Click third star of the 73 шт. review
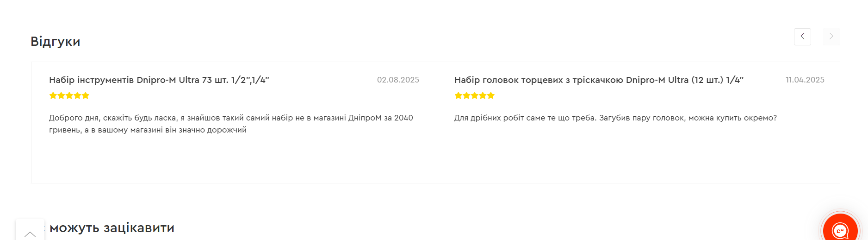Viewport: 868px width, 240px height. (x=69, y=96)
